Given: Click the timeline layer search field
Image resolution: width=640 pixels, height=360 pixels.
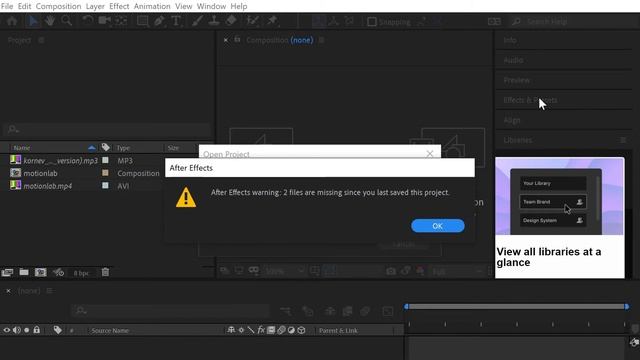Looking at the screenshot, I should (171, 311).
